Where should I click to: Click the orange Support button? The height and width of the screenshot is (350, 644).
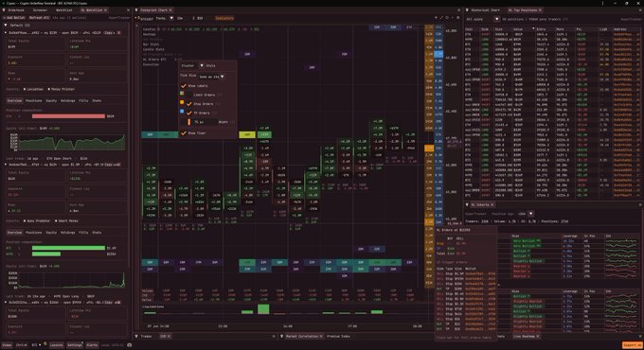click(632, 345)
